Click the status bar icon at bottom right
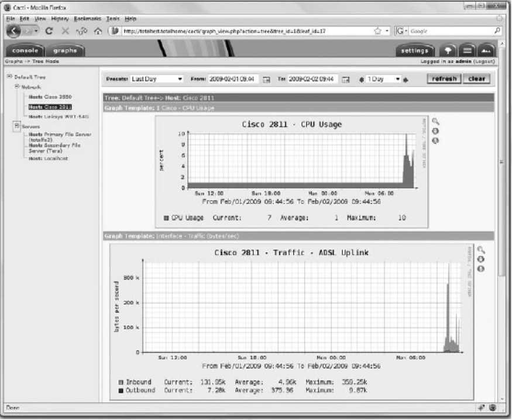This screenshot has width=512, height=420. click(x=493, y=408)
